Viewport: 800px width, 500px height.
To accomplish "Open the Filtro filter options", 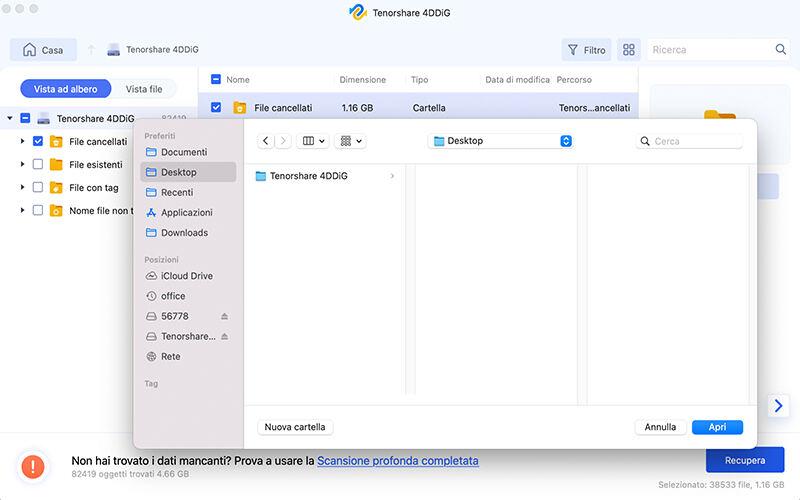I will [586, 50].
